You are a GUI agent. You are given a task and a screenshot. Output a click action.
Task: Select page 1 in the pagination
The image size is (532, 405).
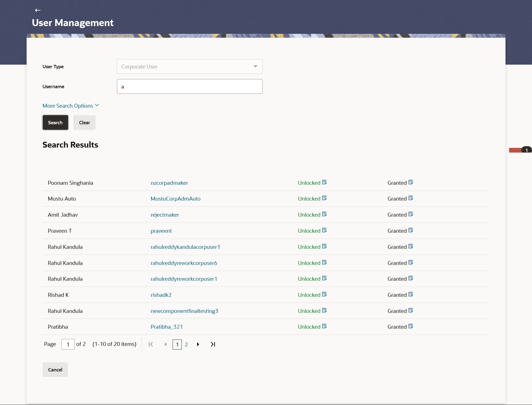point(177,345)
